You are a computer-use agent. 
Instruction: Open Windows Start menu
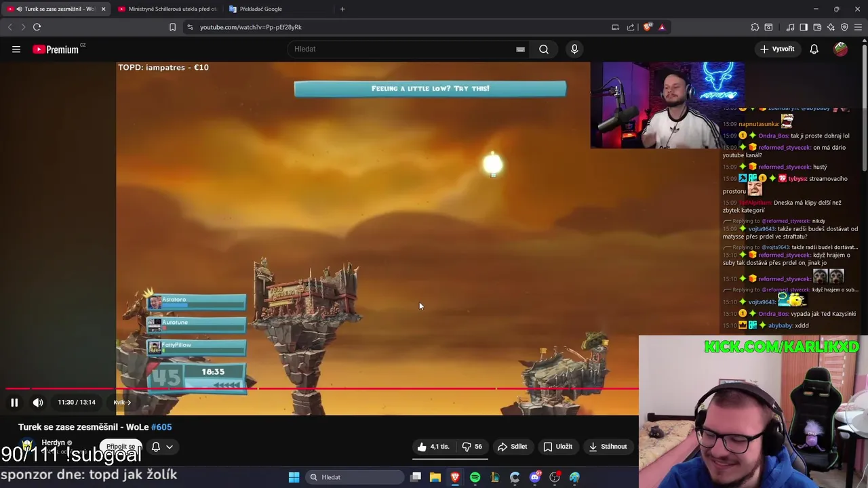pyautogui.click(x=294, y=477)
